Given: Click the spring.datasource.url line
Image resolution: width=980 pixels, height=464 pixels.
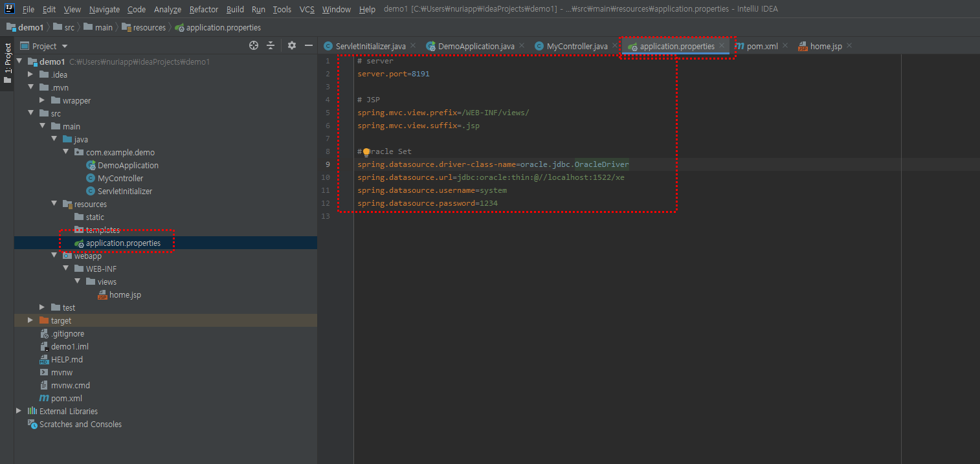Looking at the screenshot, I should click(491, 177).
